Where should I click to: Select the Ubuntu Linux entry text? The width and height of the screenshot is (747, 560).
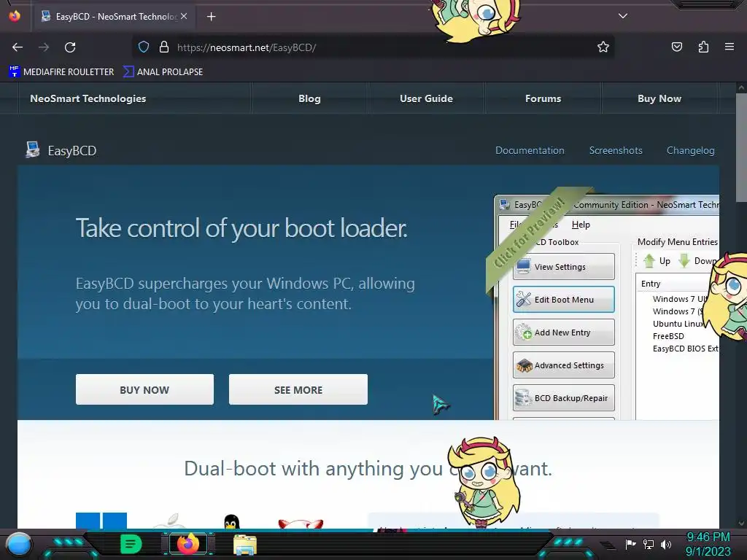click(678, 324)
